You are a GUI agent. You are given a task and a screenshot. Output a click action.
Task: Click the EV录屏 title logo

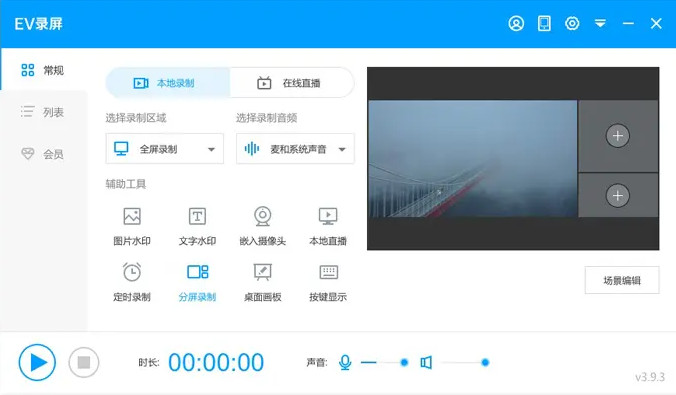(x=38, y=24)
